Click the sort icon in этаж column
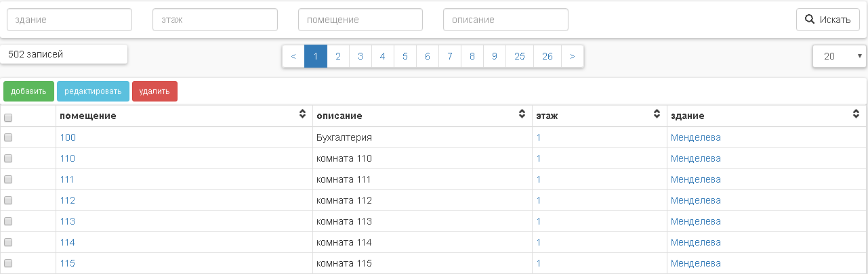Image resolution: width=868 pixels, height=274 pixels. [657, 115]
